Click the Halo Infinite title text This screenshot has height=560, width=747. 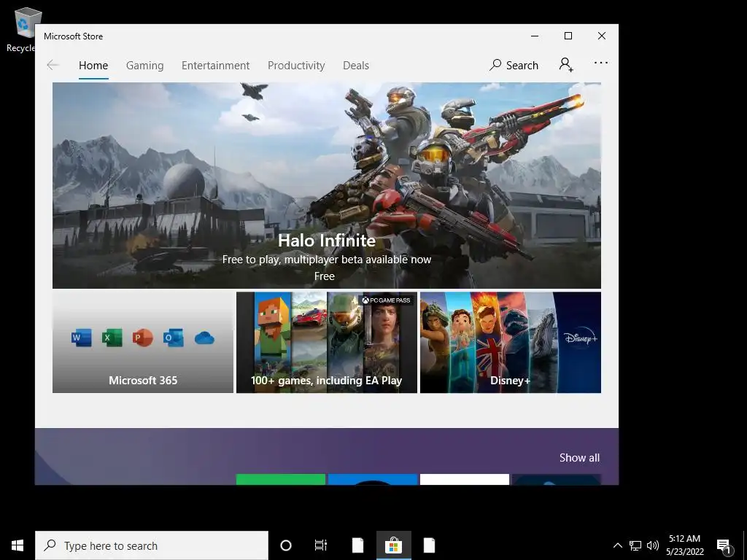[x=327, y=241]
